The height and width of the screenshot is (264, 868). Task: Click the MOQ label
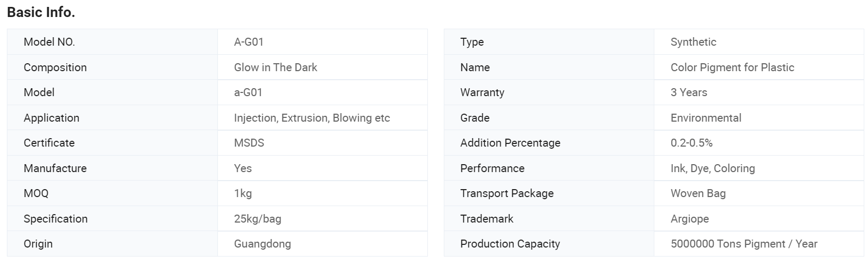coord(36,193)
